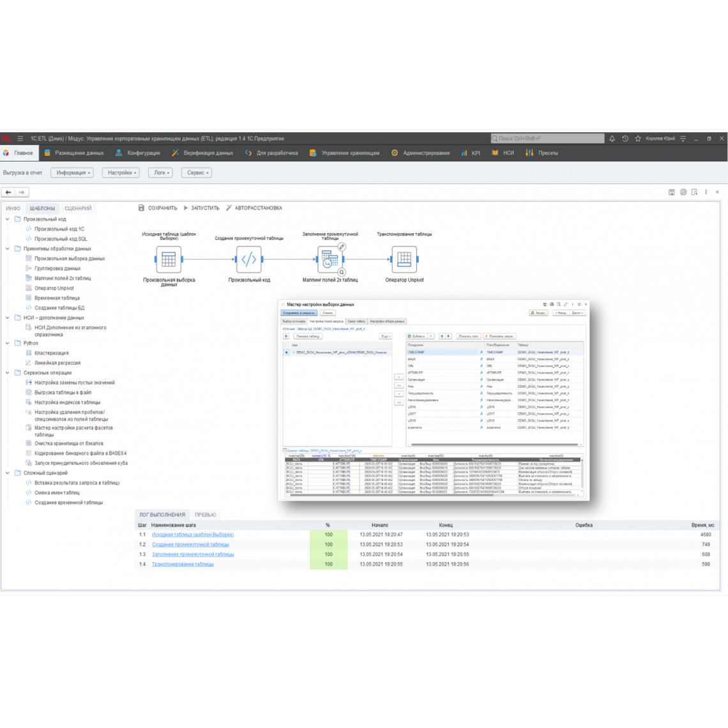This screenshot has width=728, height=728.
Task: Open the hamburger main menu icon
Action: point(20,139)
